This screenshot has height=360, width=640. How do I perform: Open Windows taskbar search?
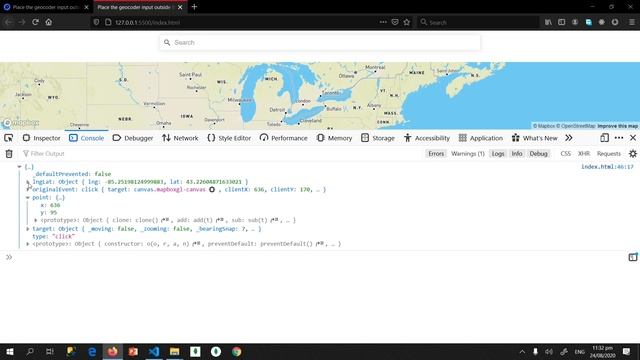pos(30,351)
